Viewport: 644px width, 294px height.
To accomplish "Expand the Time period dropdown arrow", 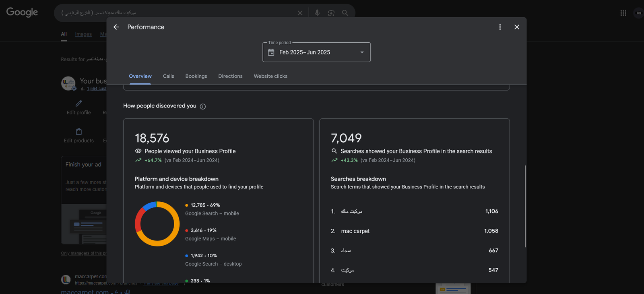I will point(362,52).
